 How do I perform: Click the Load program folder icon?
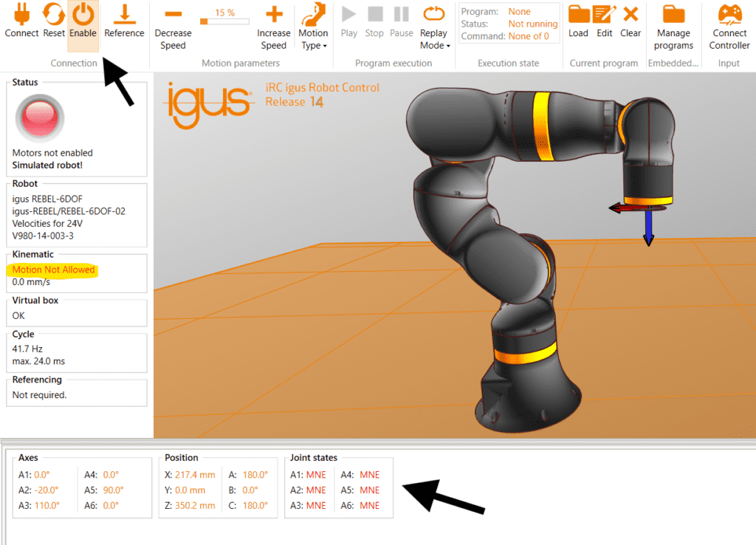click(578, 15)
